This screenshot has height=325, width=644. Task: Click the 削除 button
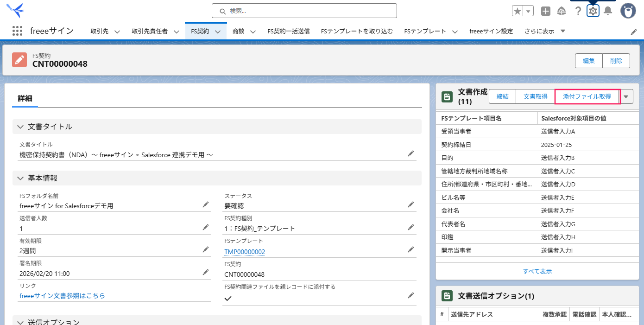[x=616, y=61]
